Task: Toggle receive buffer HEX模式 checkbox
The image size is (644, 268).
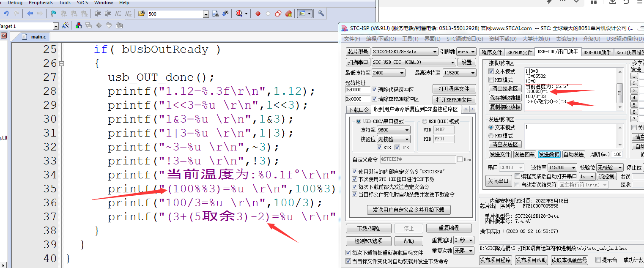Action: (x=491, y=80)
